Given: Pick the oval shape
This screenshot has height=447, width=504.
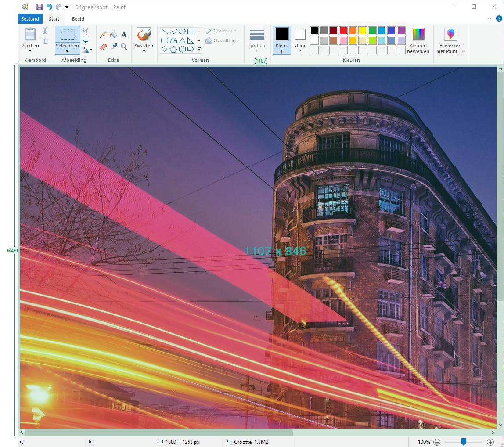Looking at the screenshot, I should click(182, 32).
